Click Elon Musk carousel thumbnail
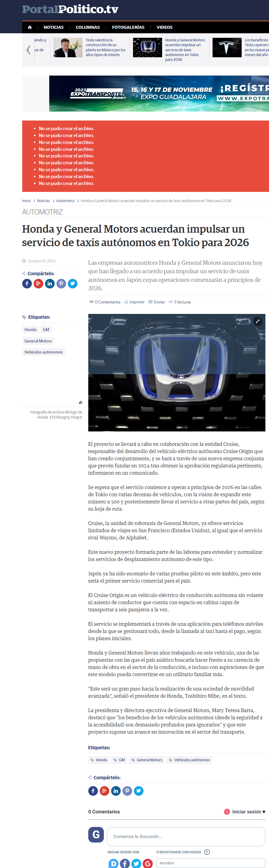Image resolution: width=269 pixels, height=868 pixels. coord(68,47)
